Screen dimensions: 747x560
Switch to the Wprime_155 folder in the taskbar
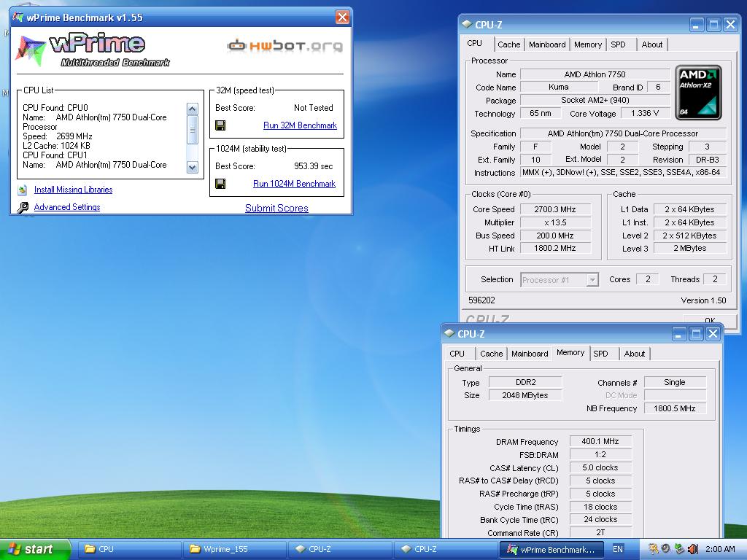(x=234, y=549)
